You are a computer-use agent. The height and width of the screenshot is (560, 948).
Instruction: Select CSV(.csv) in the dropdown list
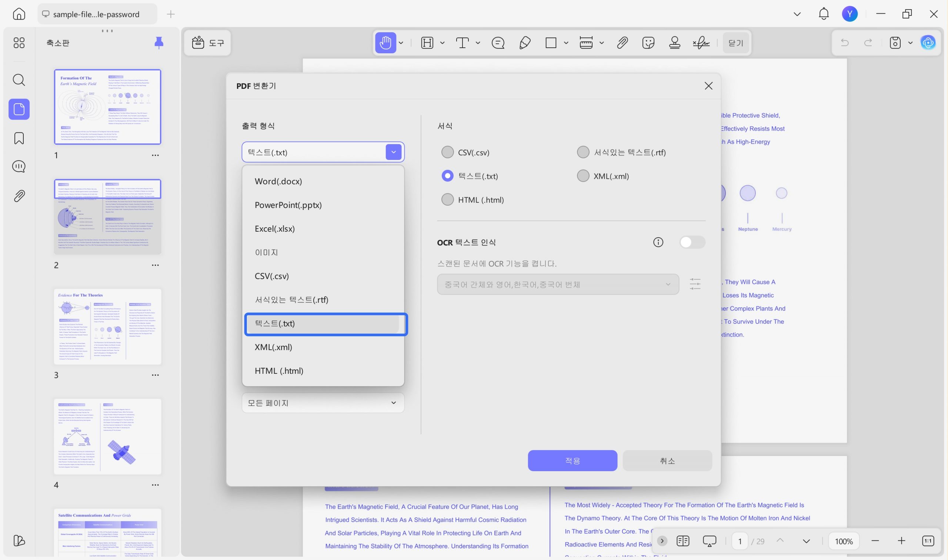[323, 276]
